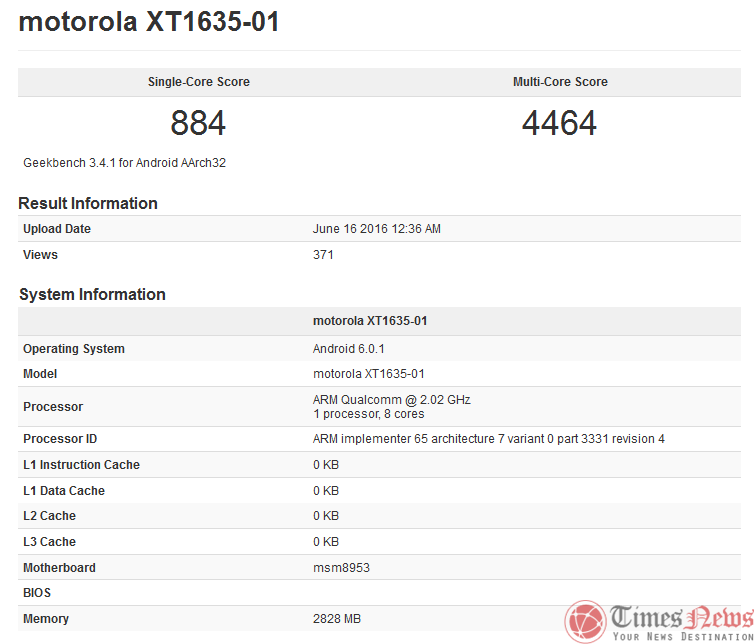
Task: Click the L1 Instruction Cache row label
Action: point(81,465)
